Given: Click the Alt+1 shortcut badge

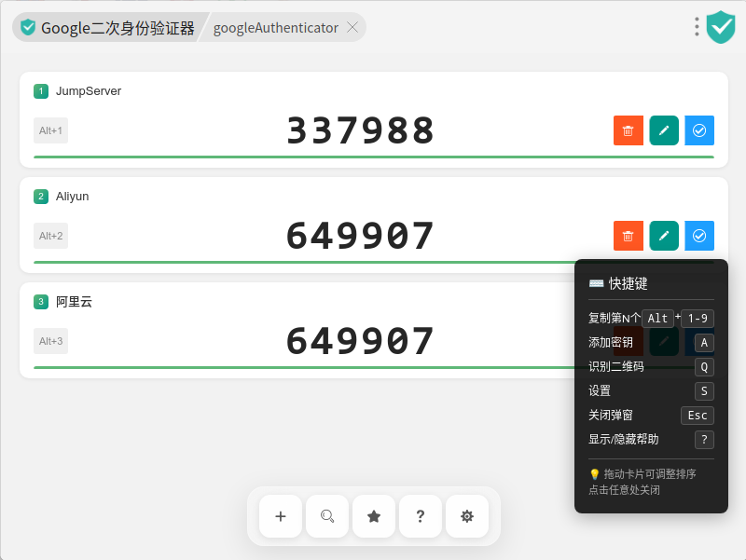Looking at the screenshot, I should point(50,130).
